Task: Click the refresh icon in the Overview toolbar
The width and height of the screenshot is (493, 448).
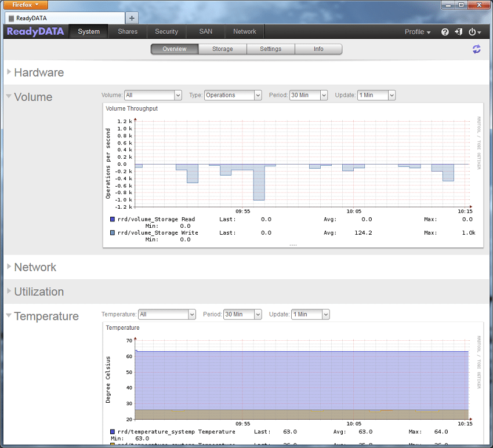Action: point(476,49)
